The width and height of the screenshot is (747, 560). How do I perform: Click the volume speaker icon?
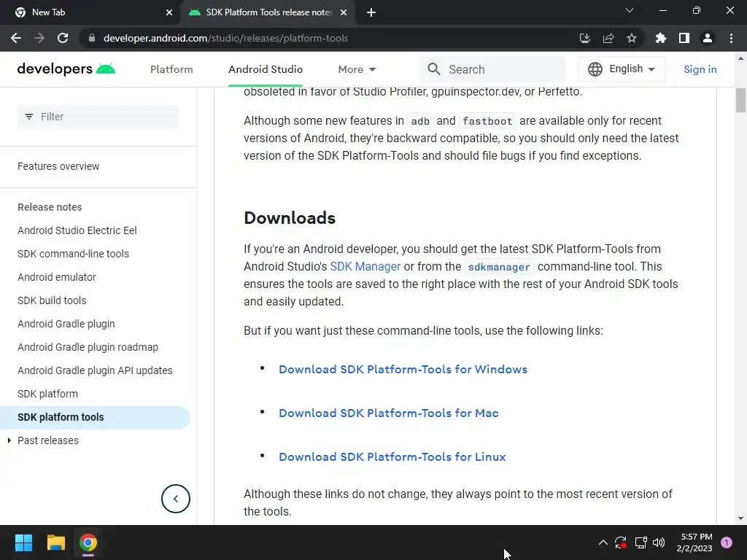659,542
